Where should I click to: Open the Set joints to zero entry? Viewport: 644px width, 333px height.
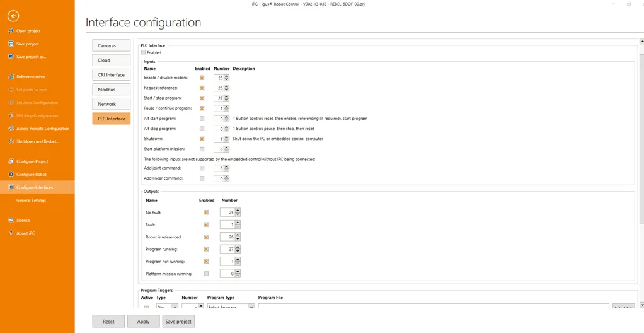tap(32, 90)
